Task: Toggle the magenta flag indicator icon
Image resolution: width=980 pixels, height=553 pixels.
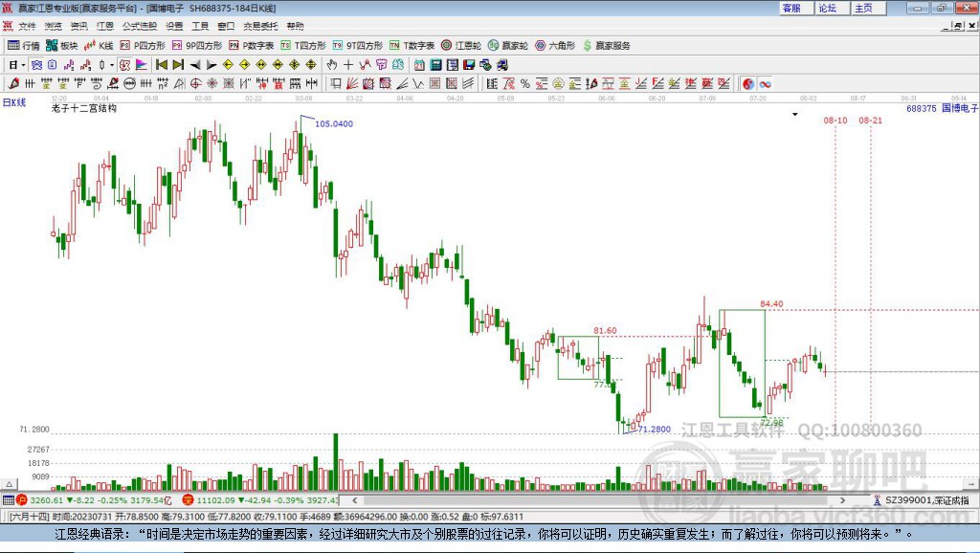Action: click(x=142, y=64)
